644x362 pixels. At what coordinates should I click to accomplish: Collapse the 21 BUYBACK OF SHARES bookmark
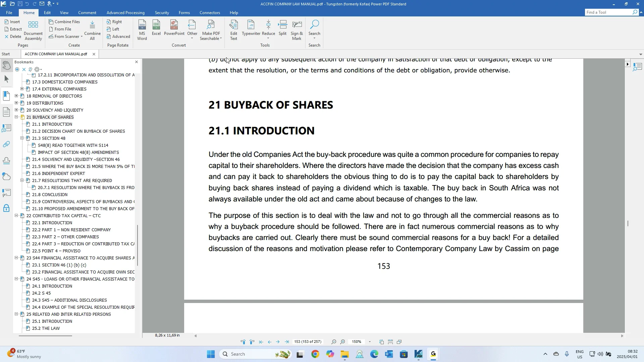(16, 117)
